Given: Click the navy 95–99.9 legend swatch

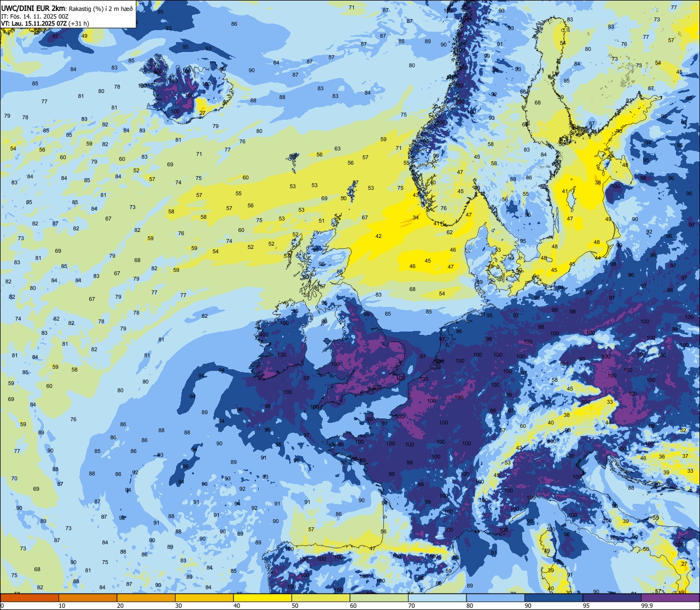Looking at the screenshot, I should pyautogui.click(x=612, y=598).
